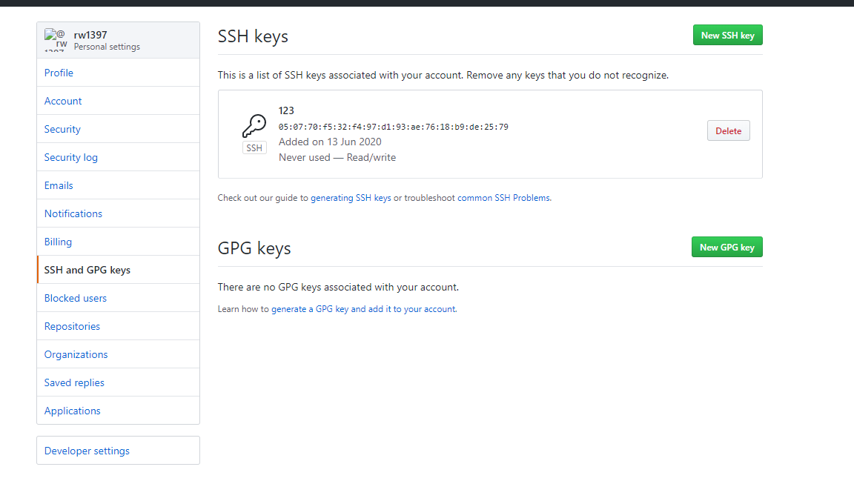Viewport: 854px width, 504px height.
Task: Open Notifications settings
Action: 73,213
